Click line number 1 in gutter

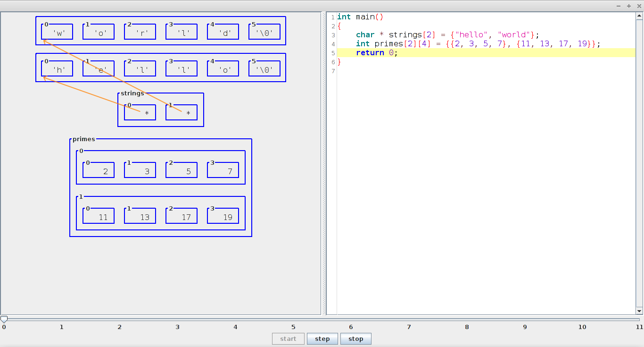(x=333, y=17)
